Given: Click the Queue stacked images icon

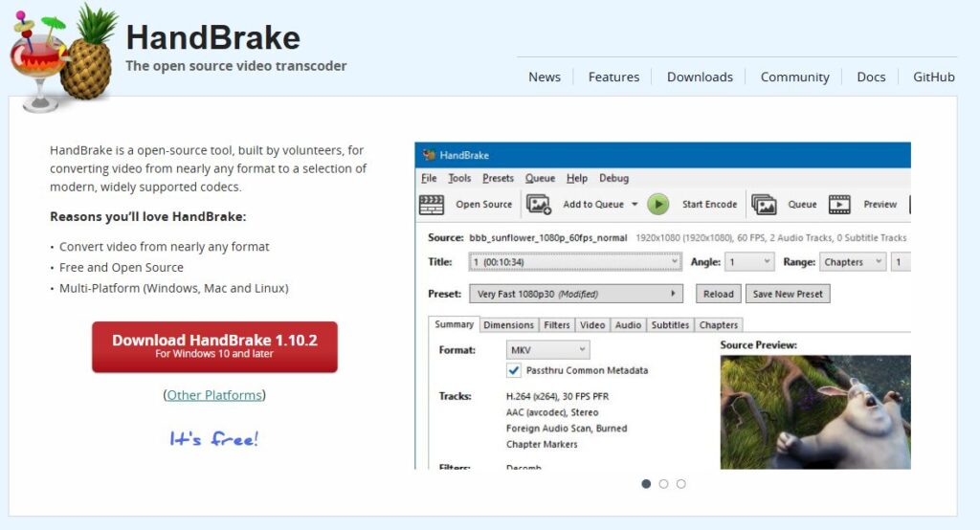Looking at the screenshot, I should [764, 204].
